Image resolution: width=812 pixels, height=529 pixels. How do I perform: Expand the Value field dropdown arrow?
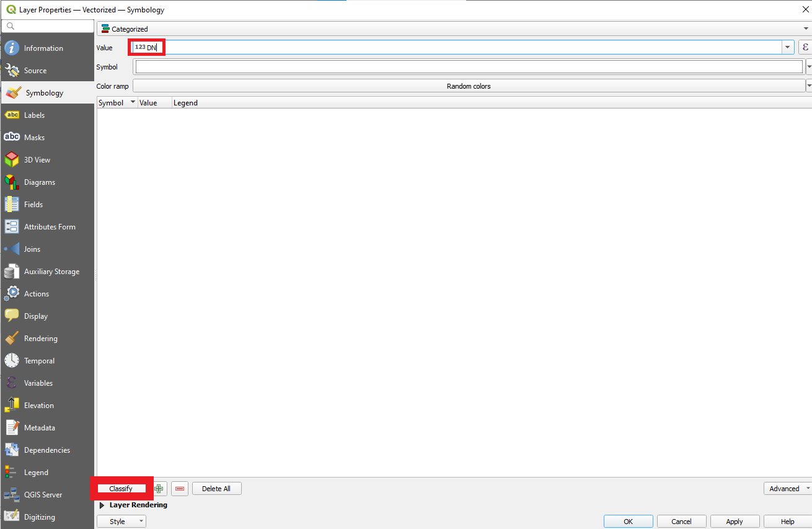pos(788,47)
